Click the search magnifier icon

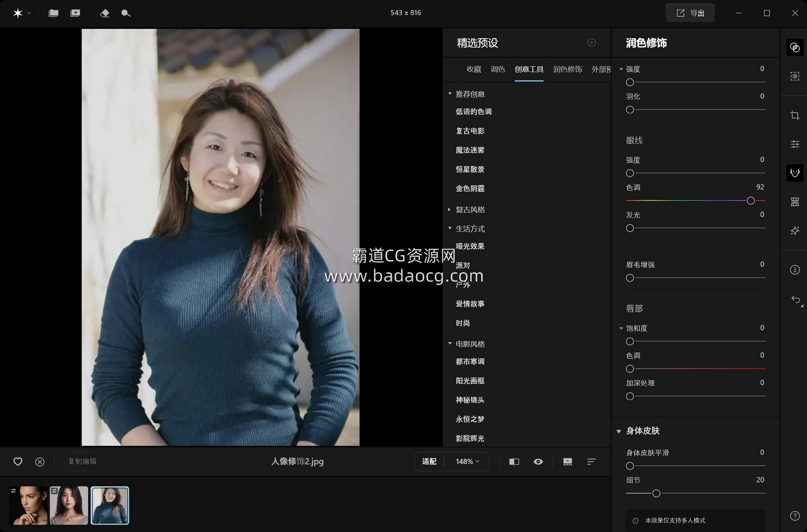(126, 13)
